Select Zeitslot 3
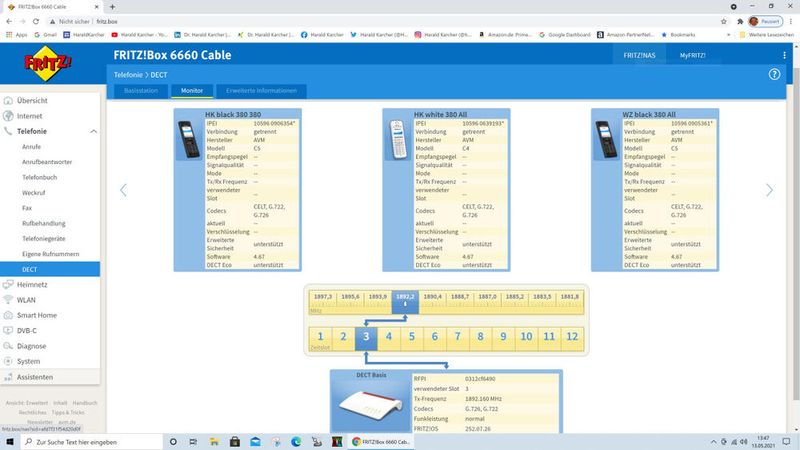The width and height of the screenshot is (800, 450). (366, 338)
